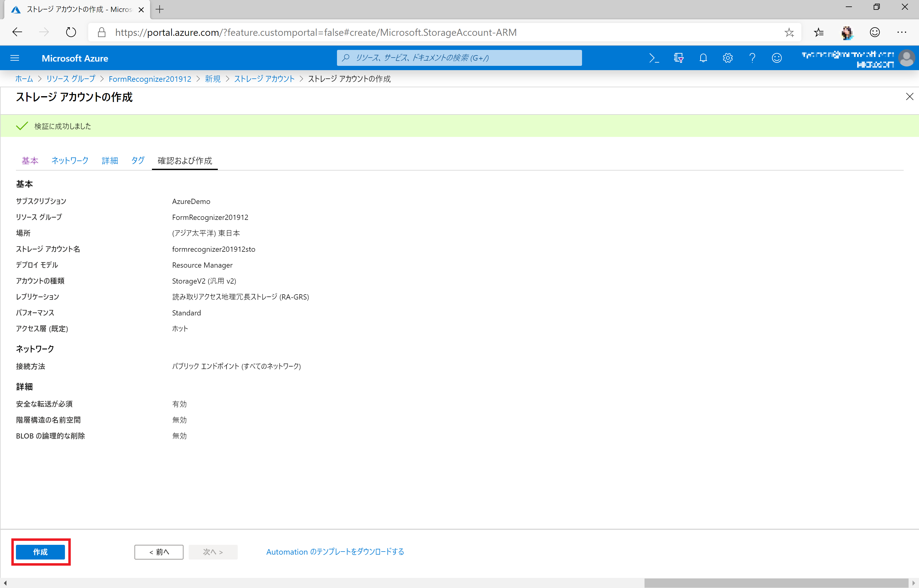Click the 作成 button
The width and height of the screenshot is (919, 588).
40,552
